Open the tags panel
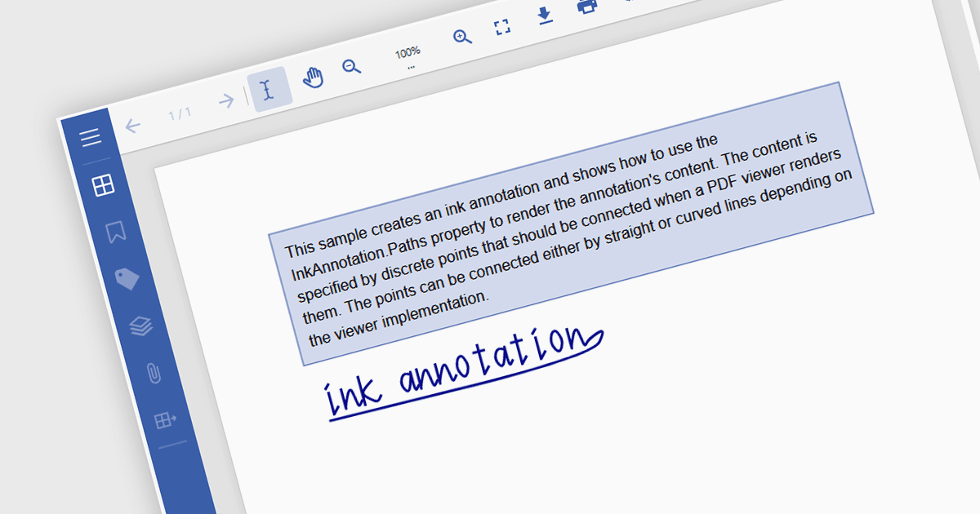This screenshot has width=980, height=514. 128,279
